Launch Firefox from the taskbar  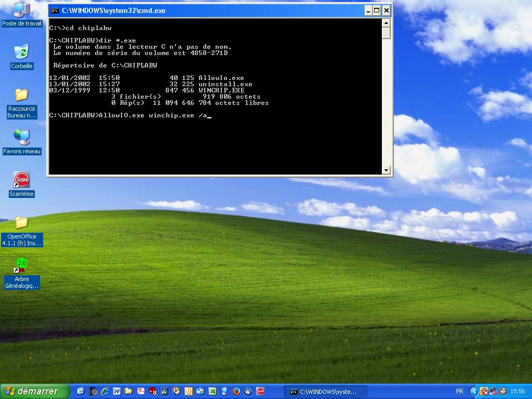pyautogui.click(x=236, y=391)
